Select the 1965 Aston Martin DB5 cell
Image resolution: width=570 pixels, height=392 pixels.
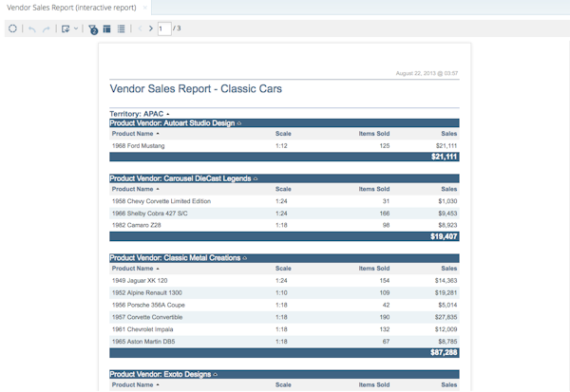143,342
